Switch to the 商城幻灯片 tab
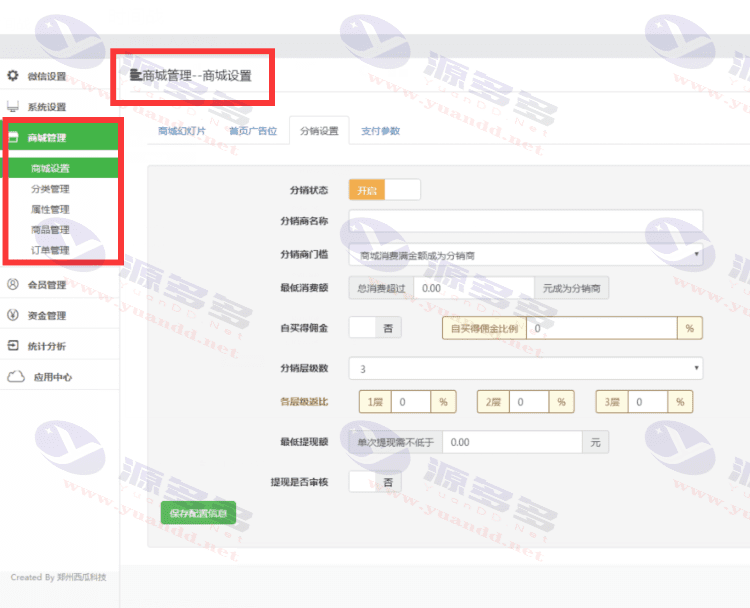The width and height of the screenshot is (750, 608). 182,131
